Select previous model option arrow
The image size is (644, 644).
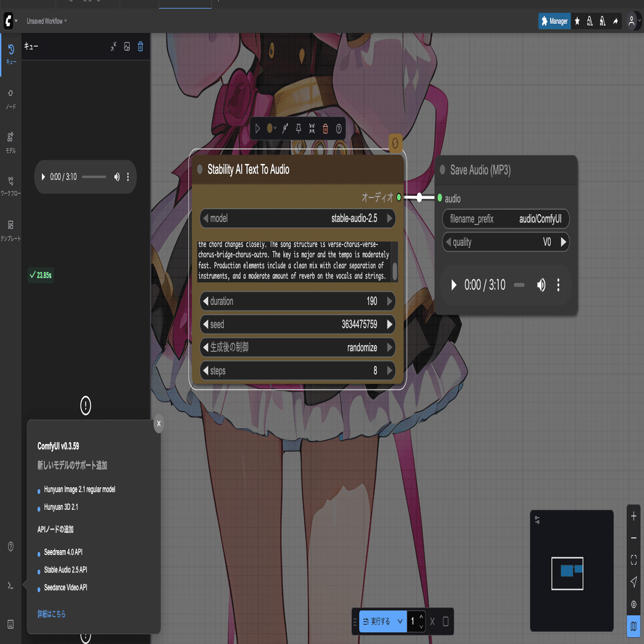[206, 218]
